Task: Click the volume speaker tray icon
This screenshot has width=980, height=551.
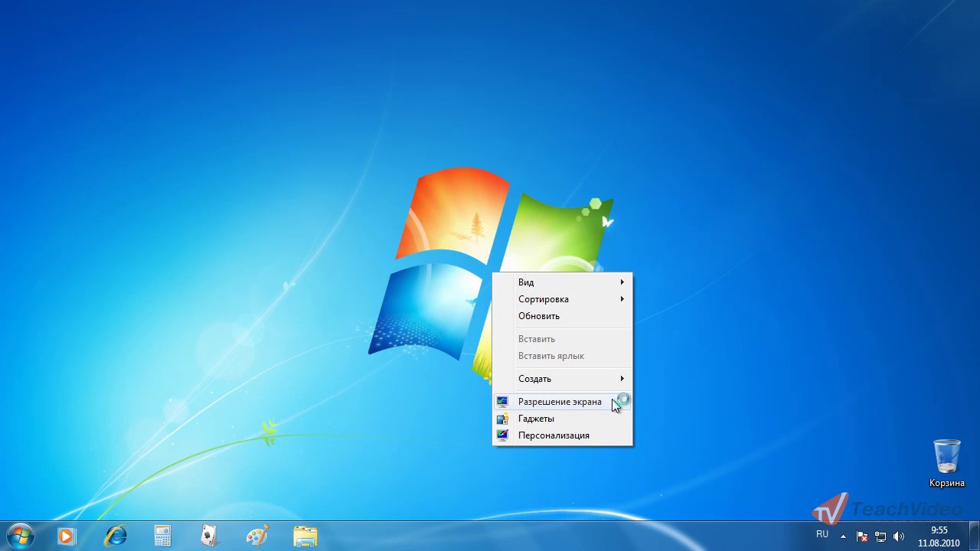Action: pyautogui.click(x=899, y=536)
